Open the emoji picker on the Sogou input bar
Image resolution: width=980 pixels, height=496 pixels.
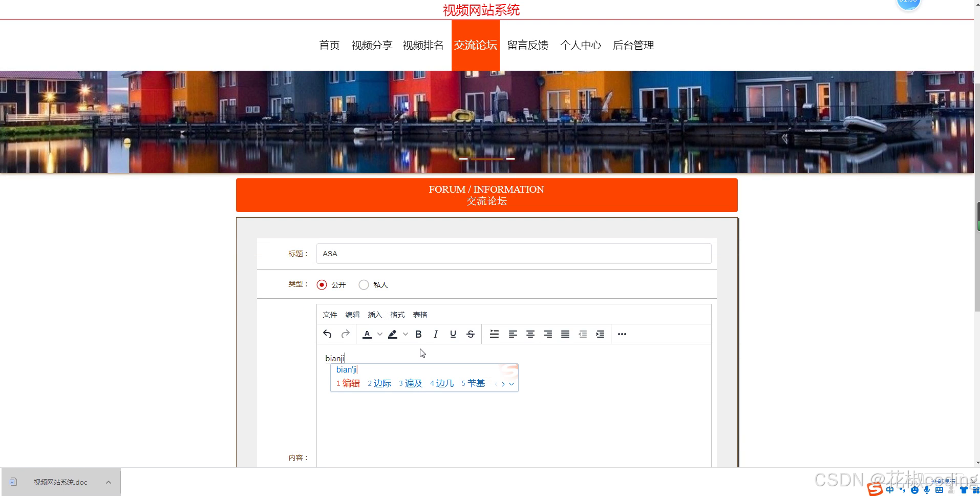coord(914,490)
